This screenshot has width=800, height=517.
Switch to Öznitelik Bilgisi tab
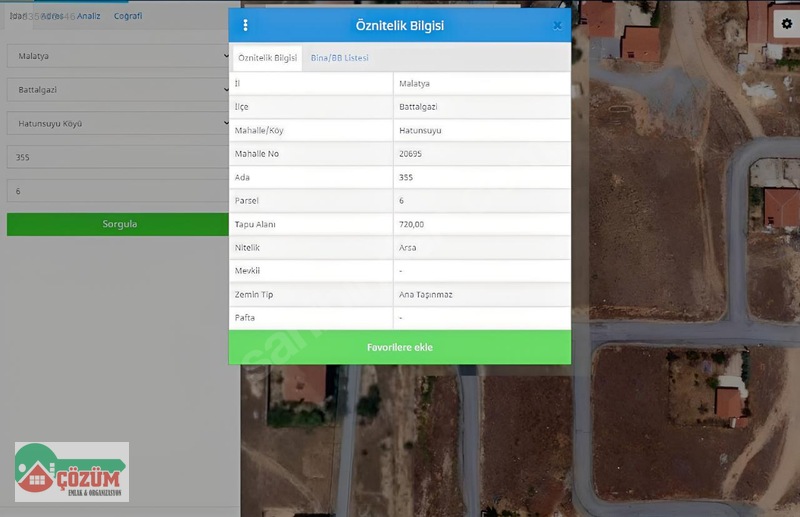267,58
